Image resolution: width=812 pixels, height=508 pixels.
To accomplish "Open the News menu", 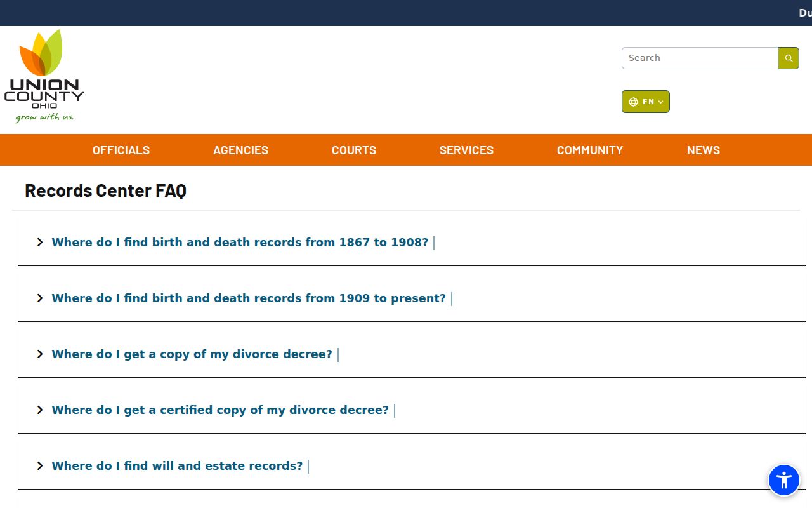I will pyautogui.click(x=704, y=150).
